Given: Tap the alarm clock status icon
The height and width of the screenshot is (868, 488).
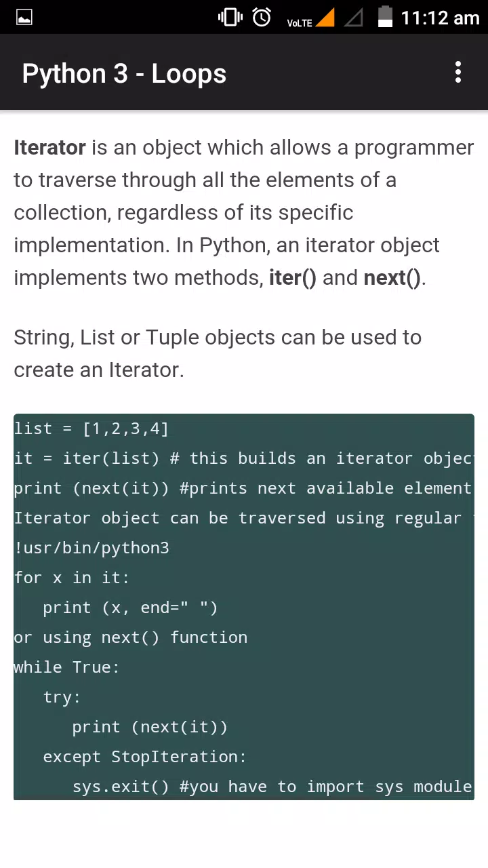Looking at the screenshot, I should coord(262,17).
